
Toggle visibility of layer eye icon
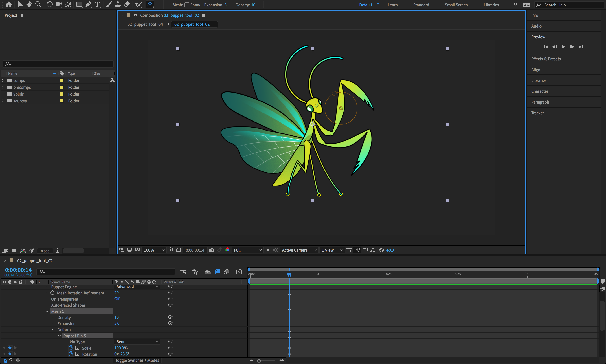pyautogui.click(x=4, y=282)
